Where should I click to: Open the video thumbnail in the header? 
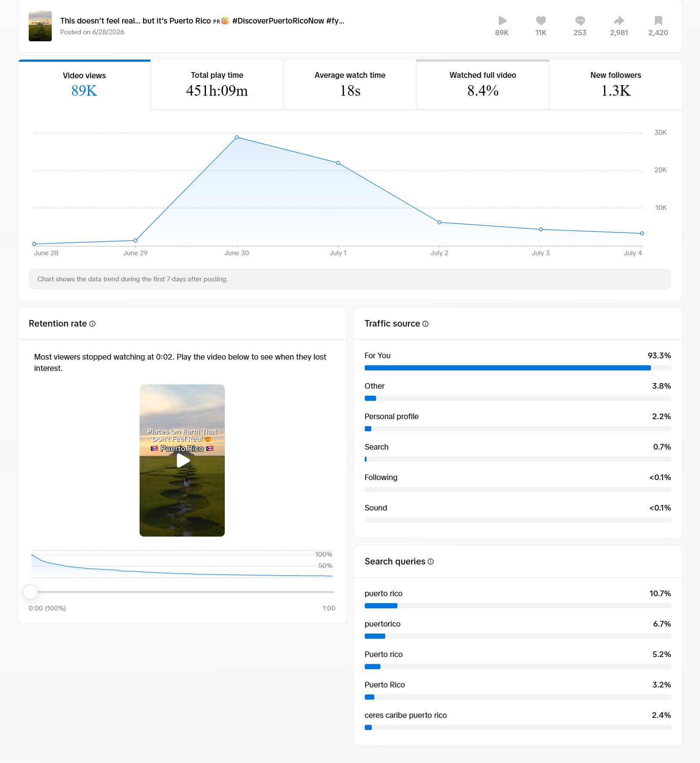coord(40,26)
